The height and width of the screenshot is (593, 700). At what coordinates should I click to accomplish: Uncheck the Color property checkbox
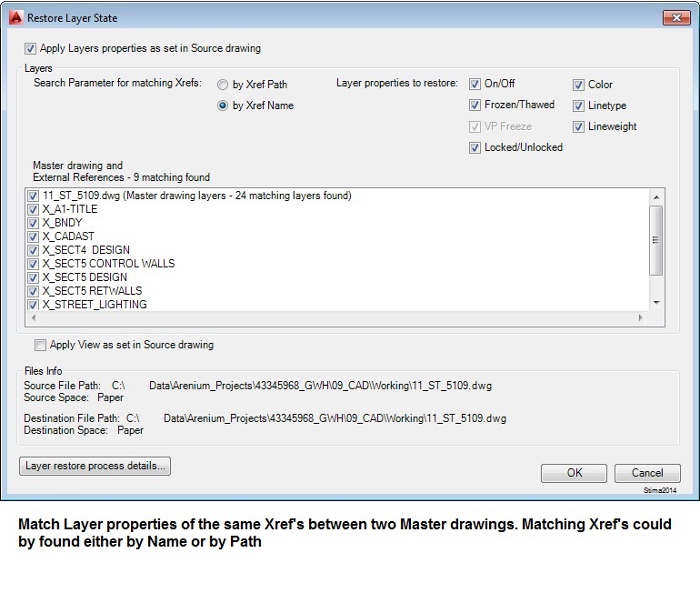click(x=578, y=85)
